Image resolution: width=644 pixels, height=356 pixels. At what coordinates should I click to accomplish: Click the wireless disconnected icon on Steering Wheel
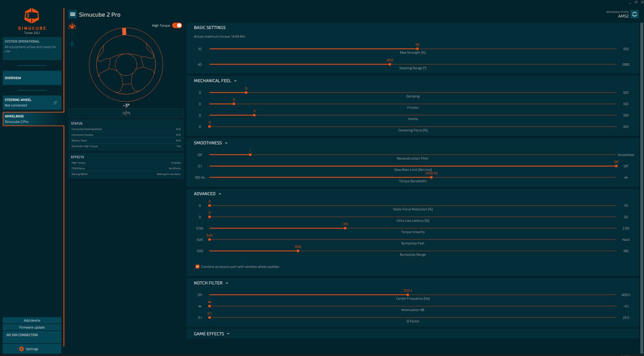[x=55, y=103]
